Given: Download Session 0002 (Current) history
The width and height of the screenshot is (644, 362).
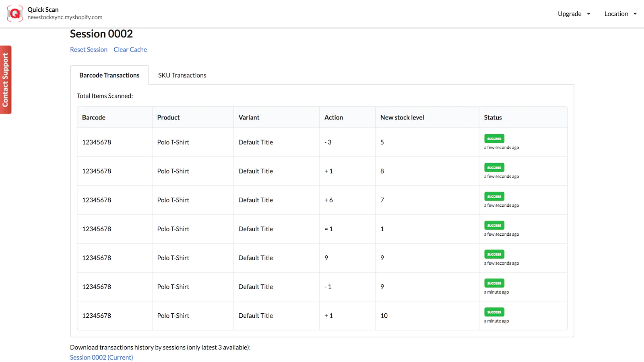Looking at the screenshot, I should 101,357.
